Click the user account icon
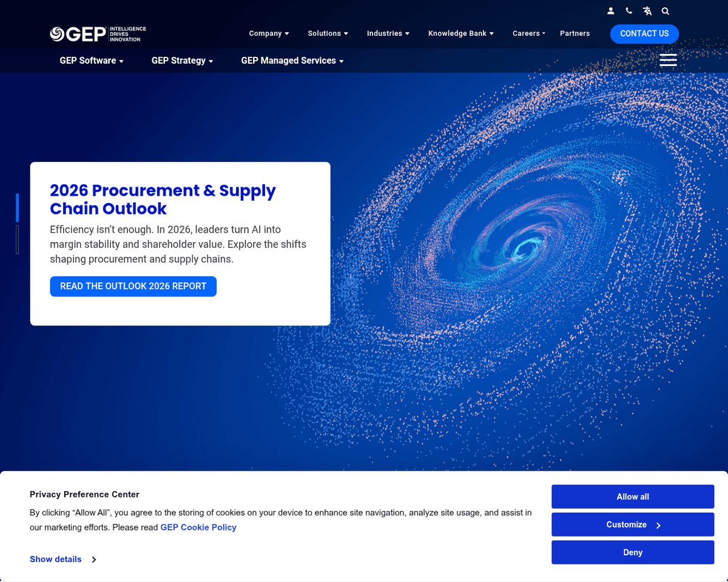This screenshot has height=582, width=728. click(611, 11)
